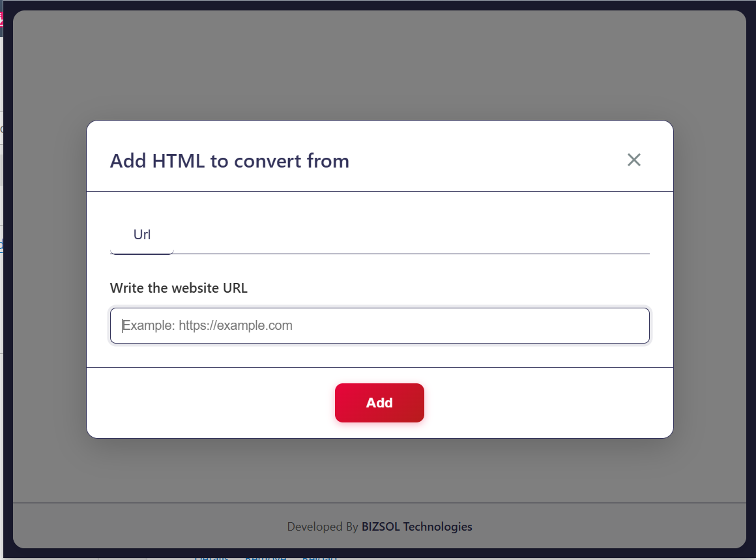Click the partially hidden Details link
The image size is (756, 560).
[x=211, y=557]
